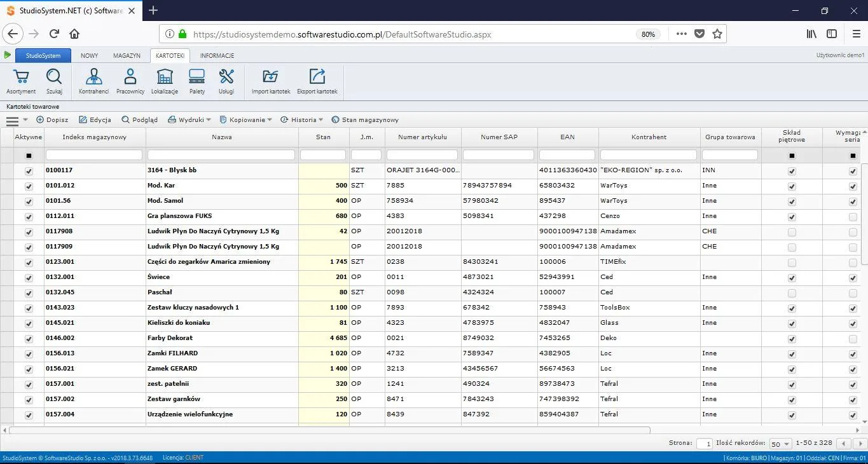This screenshot has height=464, width=868.
Task: Open browser library icon
Action: click(811, 34)
